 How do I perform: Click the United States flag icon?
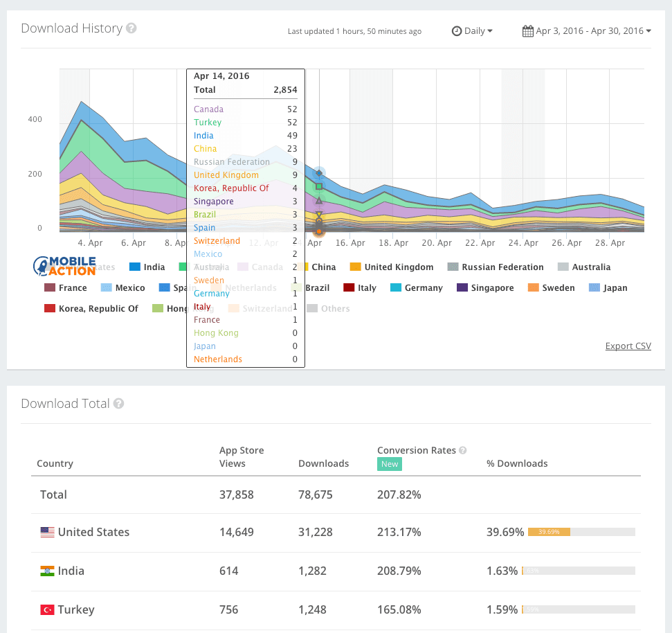pos(47,533)
